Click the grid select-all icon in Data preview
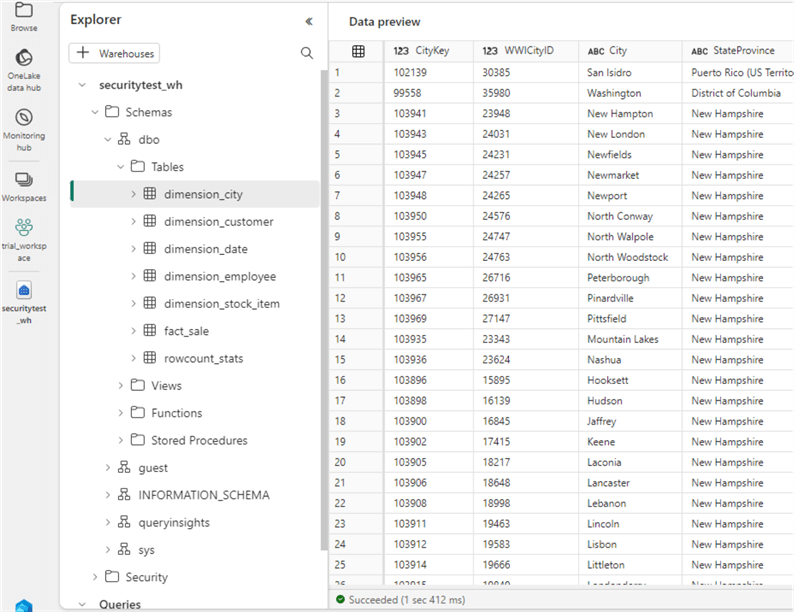This screenshot has height=612, width=794. (357, 51)
